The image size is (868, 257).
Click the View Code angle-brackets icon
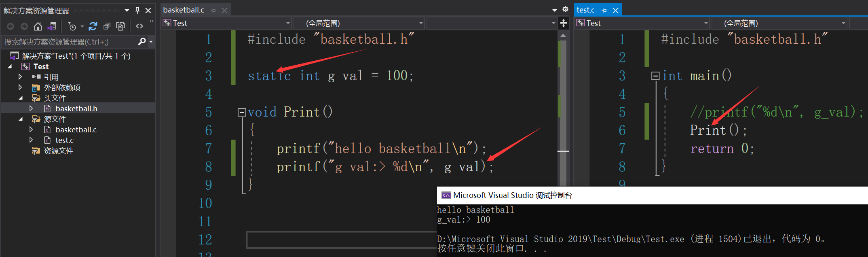point(139,26)
